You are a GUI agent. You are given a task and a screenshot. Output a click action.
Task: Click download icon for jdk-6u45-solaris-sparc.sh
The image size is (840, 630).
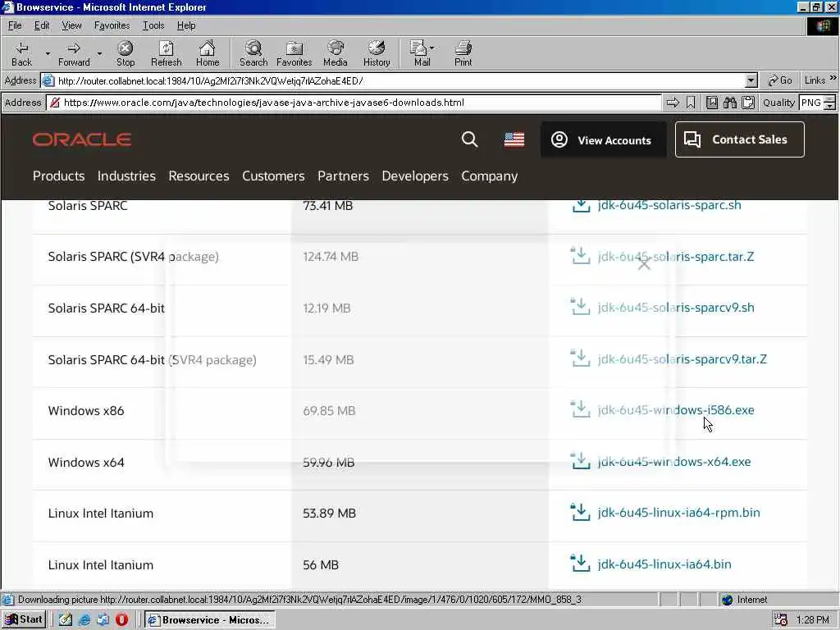point(581,206)
